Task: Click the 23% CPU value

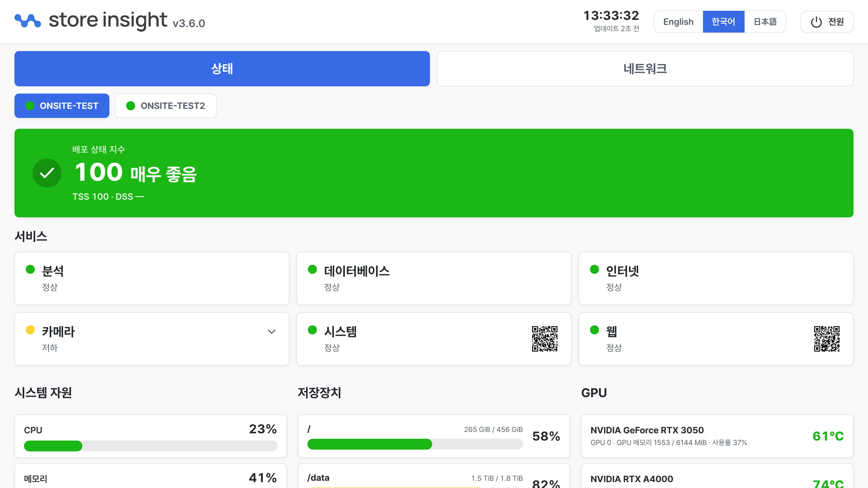Action: click(x=263, y=429)
